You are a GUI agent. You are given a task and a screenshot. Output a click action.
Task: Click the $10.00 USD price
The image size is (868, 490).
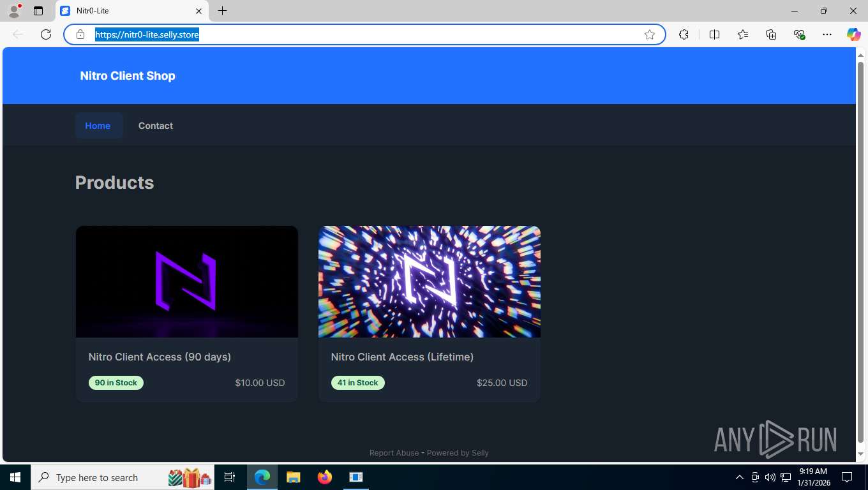260,383
